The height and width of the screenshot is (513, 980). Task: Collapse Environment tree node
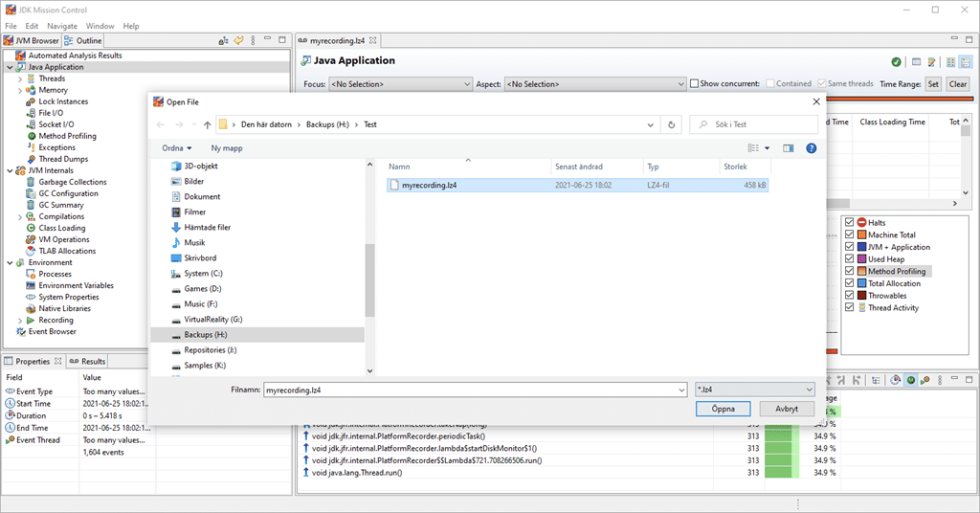[10, 262]
